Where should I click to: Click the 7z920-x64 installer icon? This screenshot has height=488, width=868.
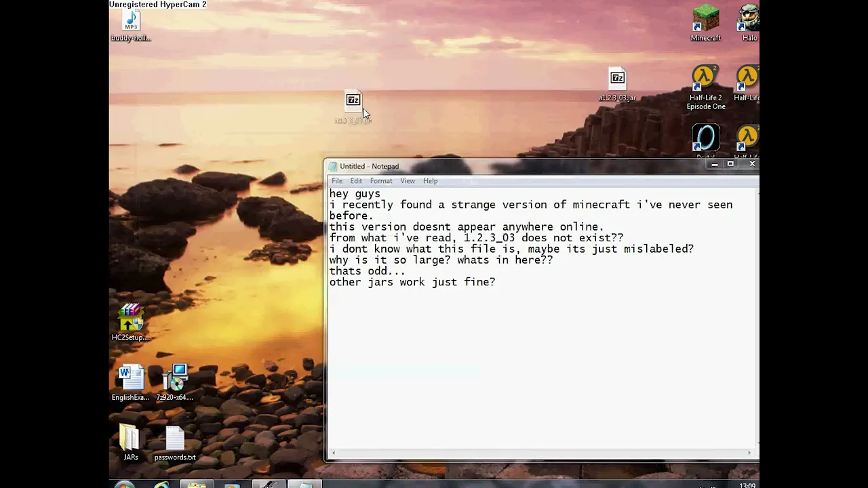pos(175,380)
